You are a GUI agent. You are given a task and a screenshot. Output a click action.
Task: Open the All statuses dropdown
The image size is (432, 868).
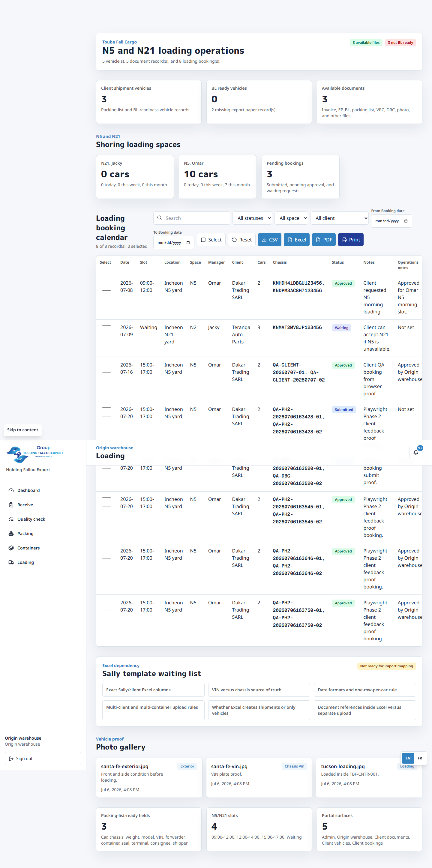click(252, 218)
